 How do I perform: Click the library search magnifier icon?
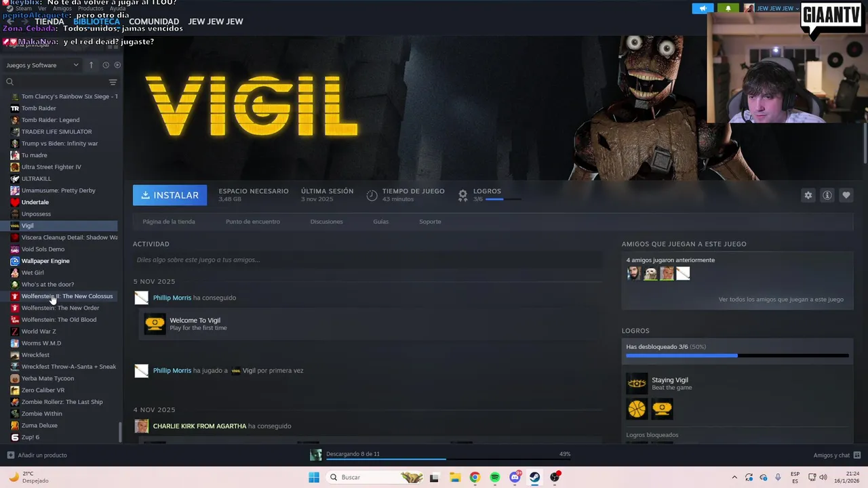click(x=9, y=82)
